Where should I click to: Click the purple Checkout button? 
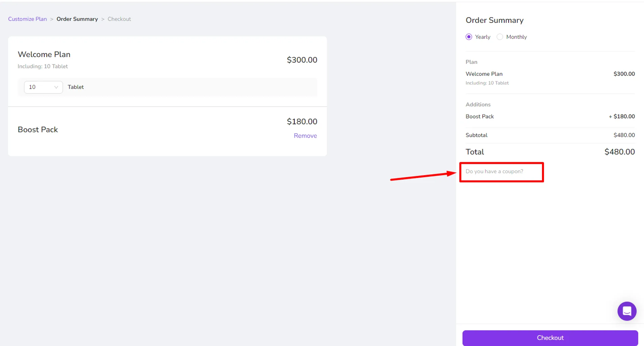550,338
